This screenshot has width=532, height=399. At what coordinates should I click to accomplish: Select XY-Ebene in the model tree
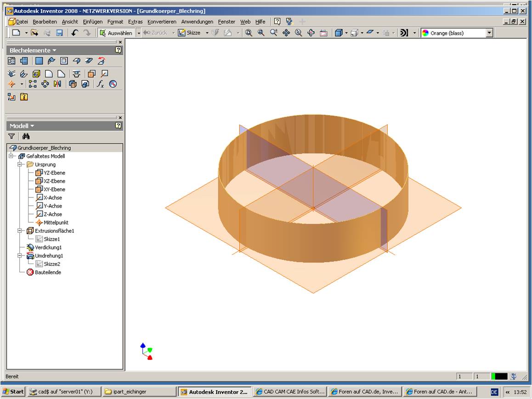[x=54, y=189]
